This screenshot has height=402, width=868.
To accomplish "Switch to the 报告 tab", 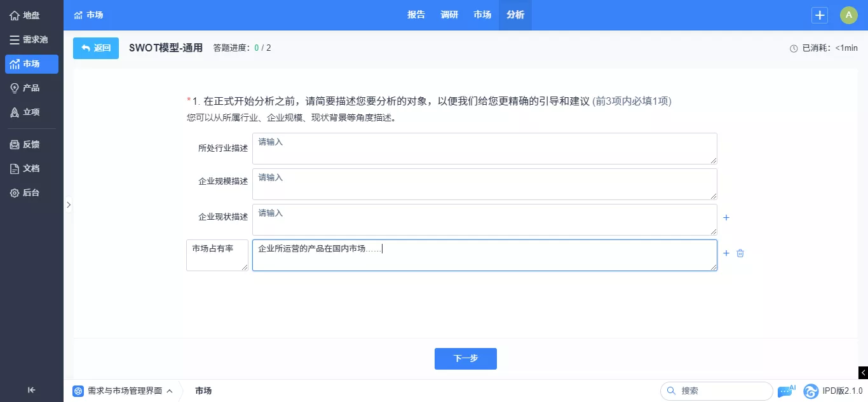I will coord(416,15).
